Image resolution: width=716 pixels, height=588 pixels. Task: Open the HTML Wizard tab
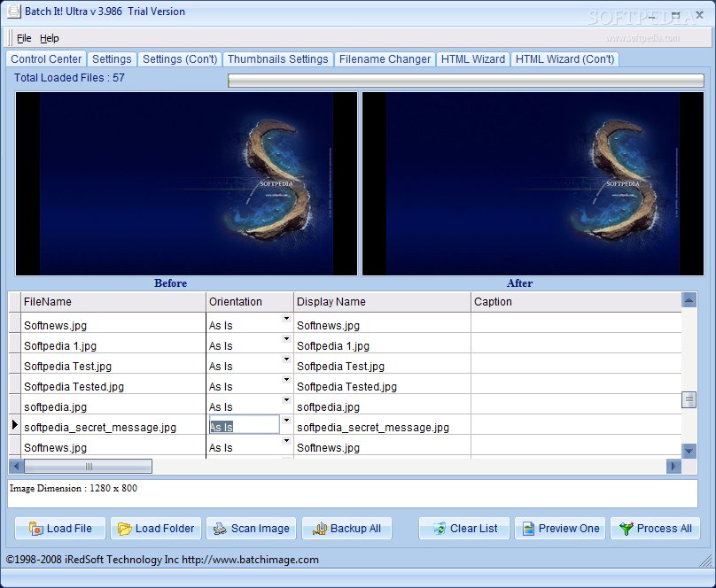(473, 59)
